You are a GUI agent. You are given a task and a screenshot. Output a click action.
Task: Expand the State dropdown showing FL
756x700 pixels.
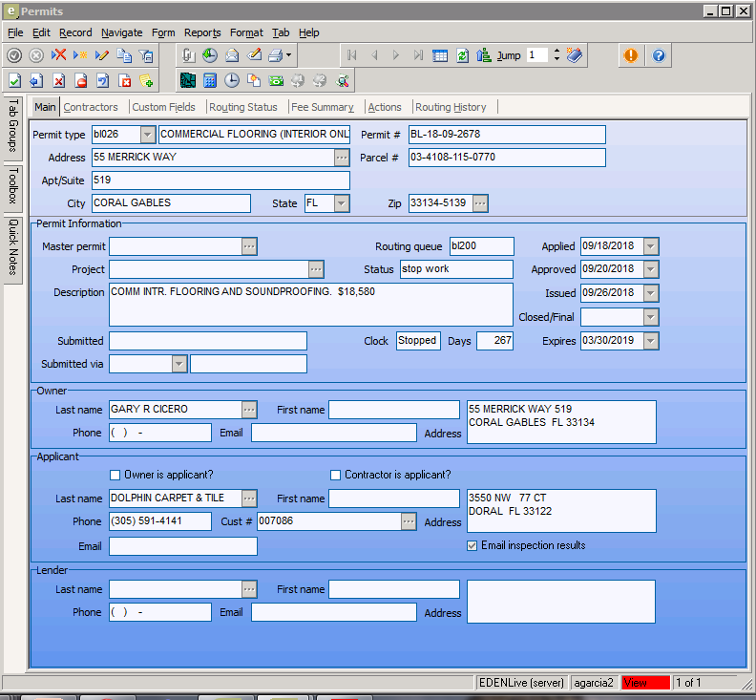pos(341,203)
